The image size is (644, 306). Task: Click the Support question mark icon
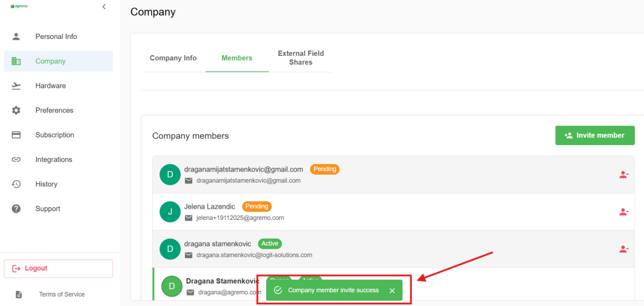[16, 209]
